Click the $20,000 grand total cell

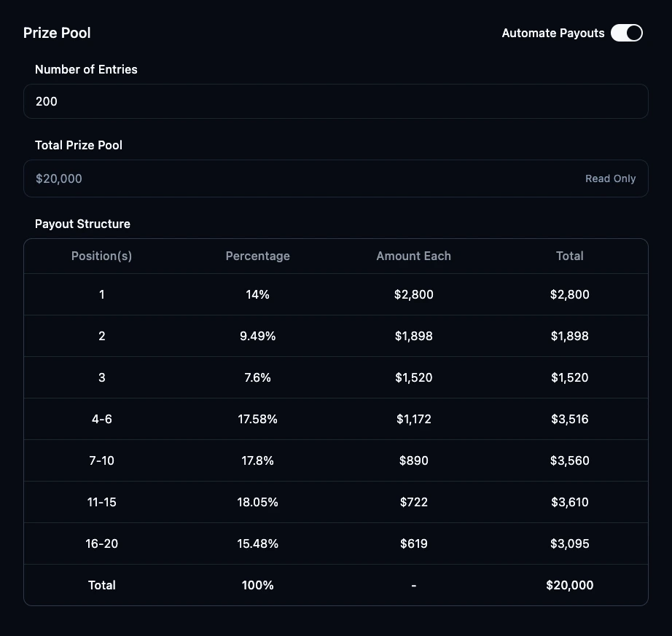[x=569, y=585]
